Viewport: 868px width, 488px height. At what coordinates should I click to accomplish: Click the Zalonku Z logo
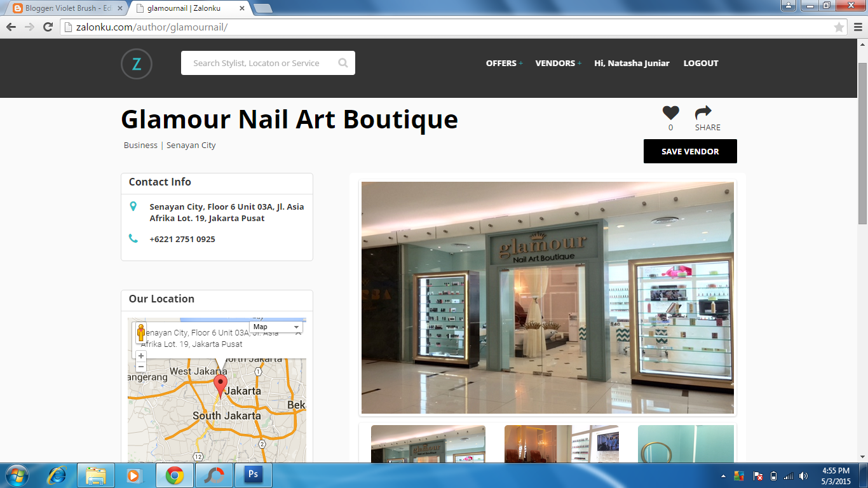(x=137, y=64)
